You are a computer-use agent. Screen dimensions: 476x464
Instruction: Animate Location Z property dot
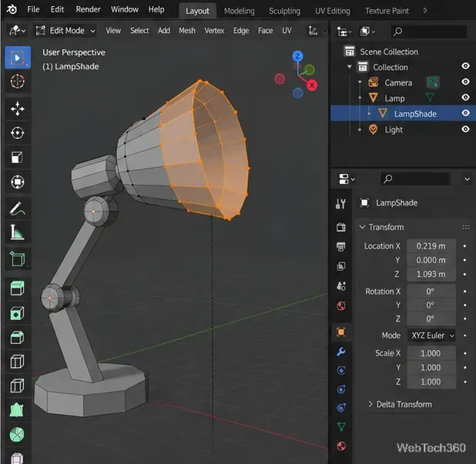point(464,275)
